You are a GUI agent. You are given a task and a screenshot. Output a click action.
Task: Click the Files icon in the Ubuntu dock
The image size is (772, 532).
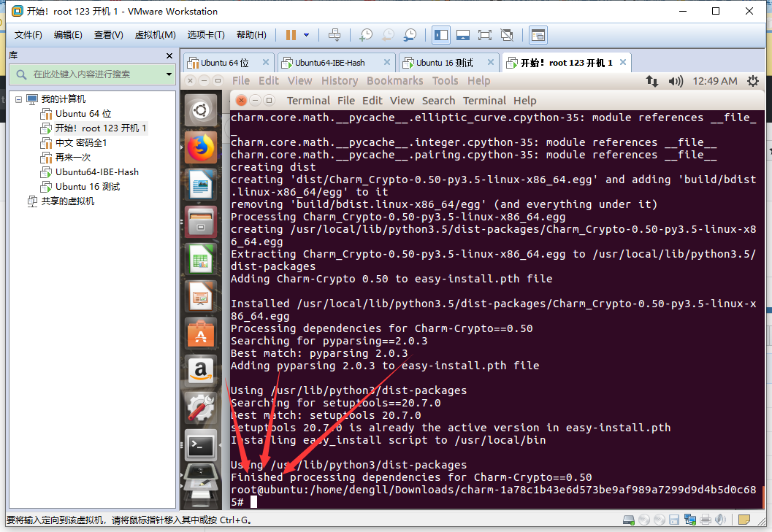point(201,223)
